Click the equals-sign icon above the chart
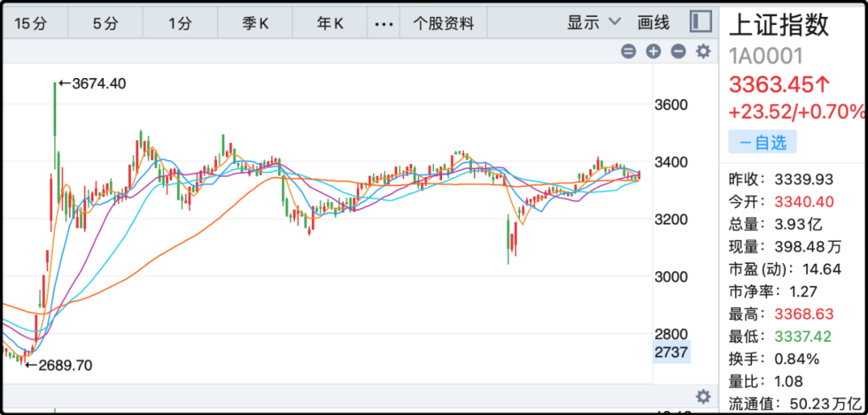Image resolution: width=868 pixels, height=415 pixels. click(x=628, y=51)
